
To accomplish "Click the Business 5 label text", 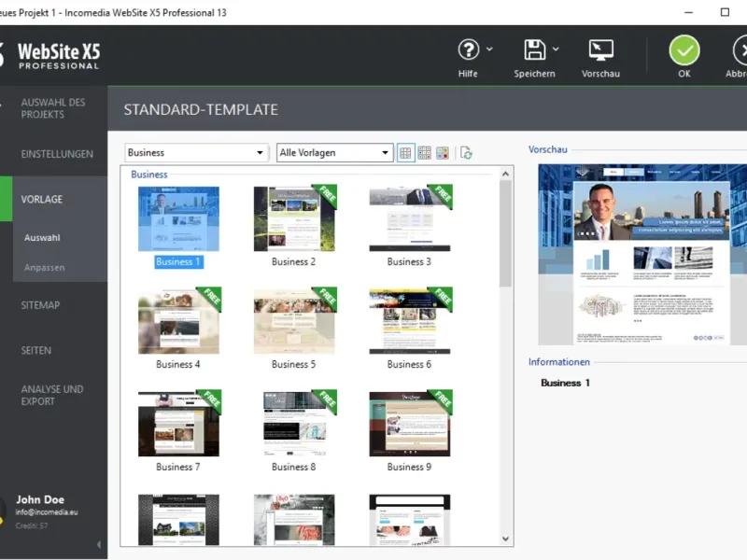I will (x=293, y=364).
